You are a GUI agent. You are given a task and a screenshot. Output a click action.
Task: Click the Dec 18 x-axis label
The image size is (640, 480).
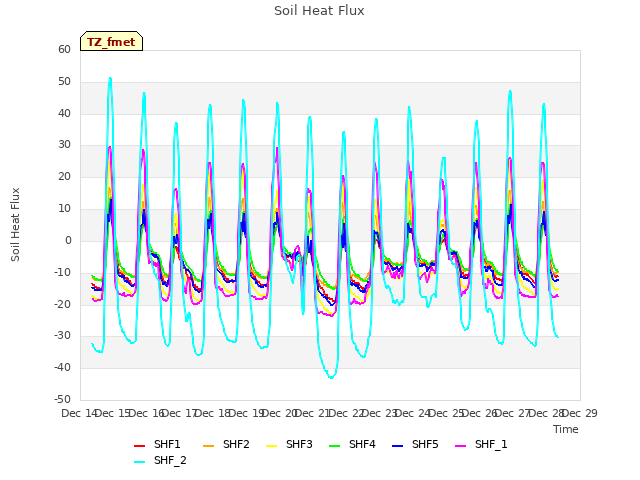(x=213, y=413)
